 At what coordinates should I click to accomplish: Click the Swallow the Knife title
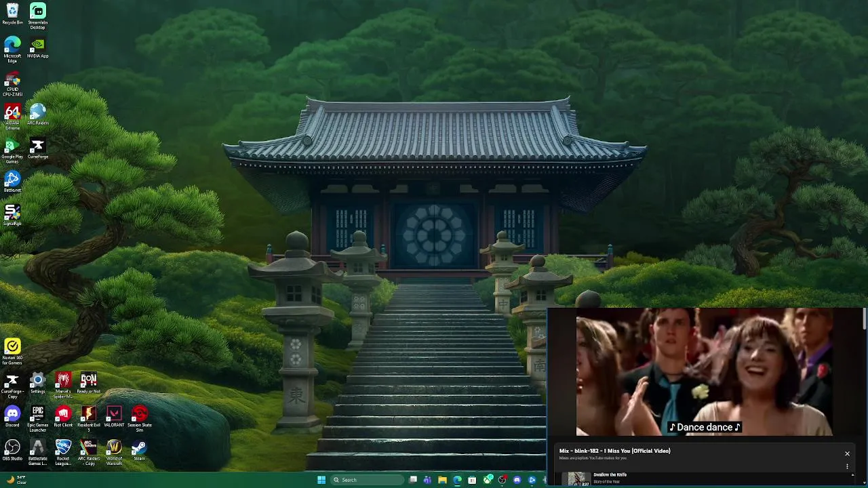(x=610, y=474)
